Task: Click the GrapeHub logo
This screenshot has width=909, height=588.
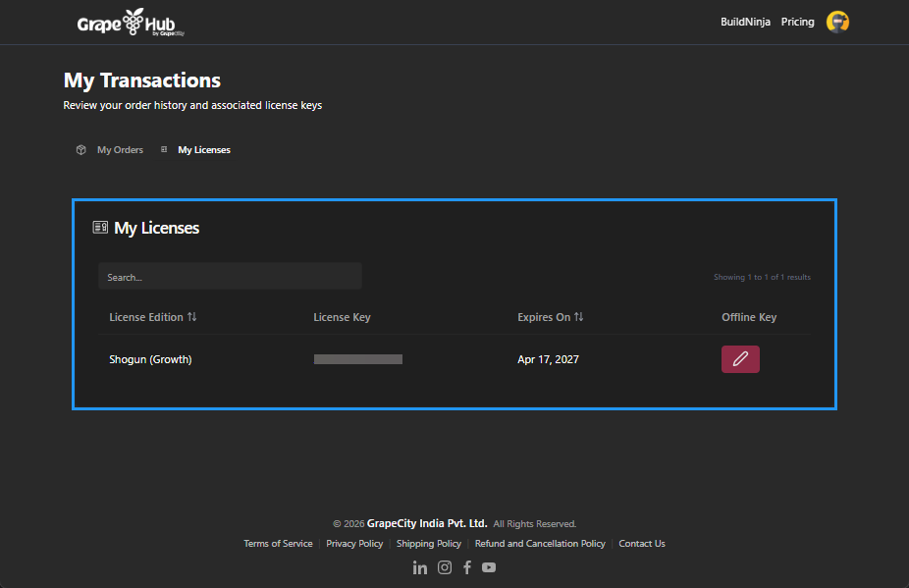Action: tap(129, 22)
